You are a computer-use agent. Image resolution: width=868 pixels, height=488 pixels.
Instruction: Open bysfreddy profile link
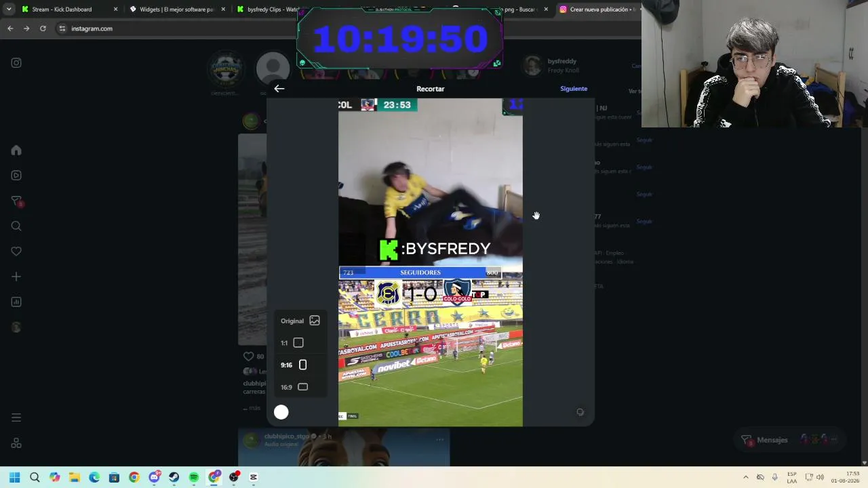click(562, 62)
